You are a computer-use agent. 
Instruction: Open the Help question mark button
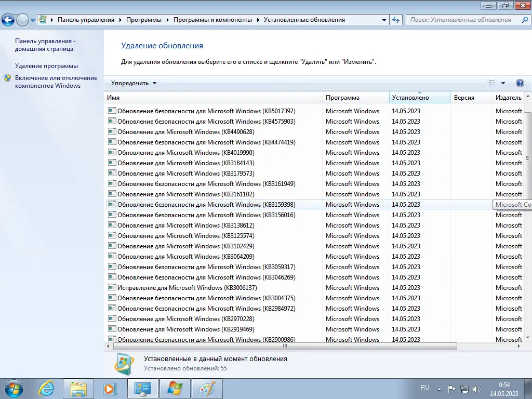tap(520, 83)
